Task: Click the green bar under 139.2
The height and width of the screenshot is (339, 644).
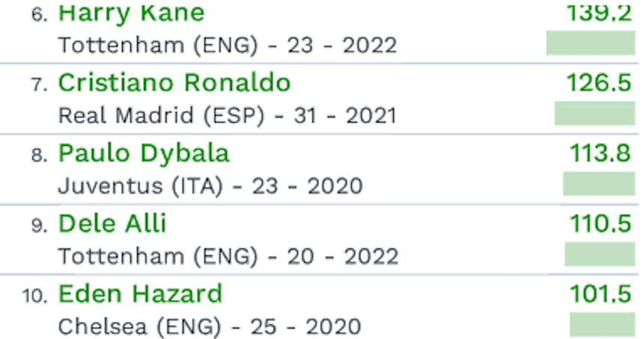Action: [x=590, y=43]
